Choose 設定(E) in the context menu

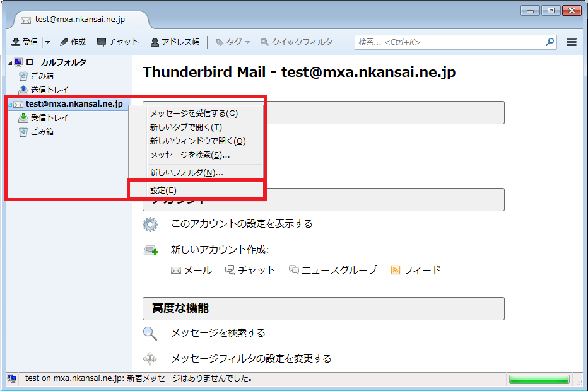(195, 190)
